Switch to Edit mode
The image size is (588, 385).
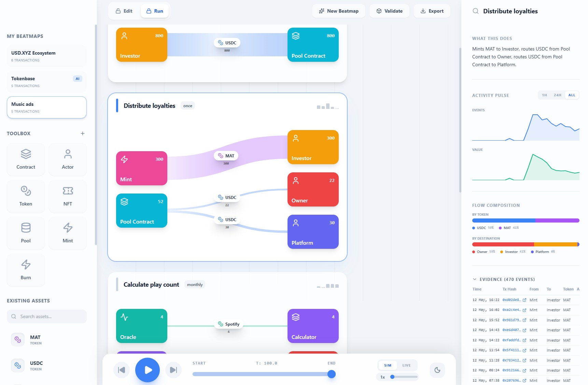124,11
